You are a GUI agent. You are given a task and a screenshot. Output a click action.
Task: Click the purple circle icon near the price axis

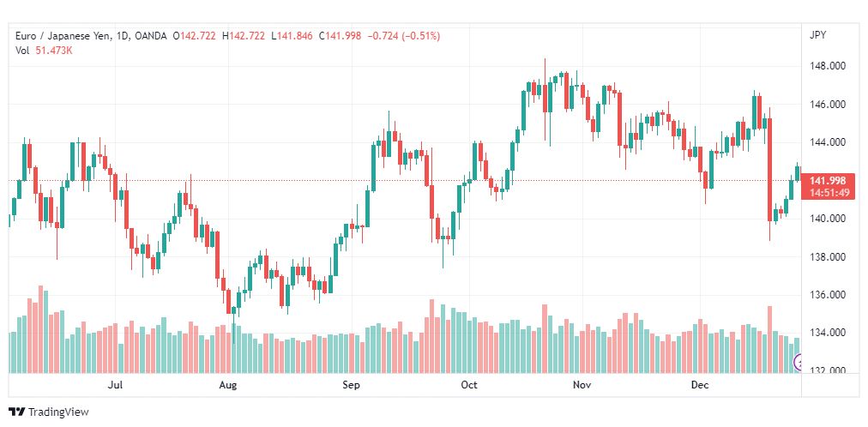(x=798, y=364)
